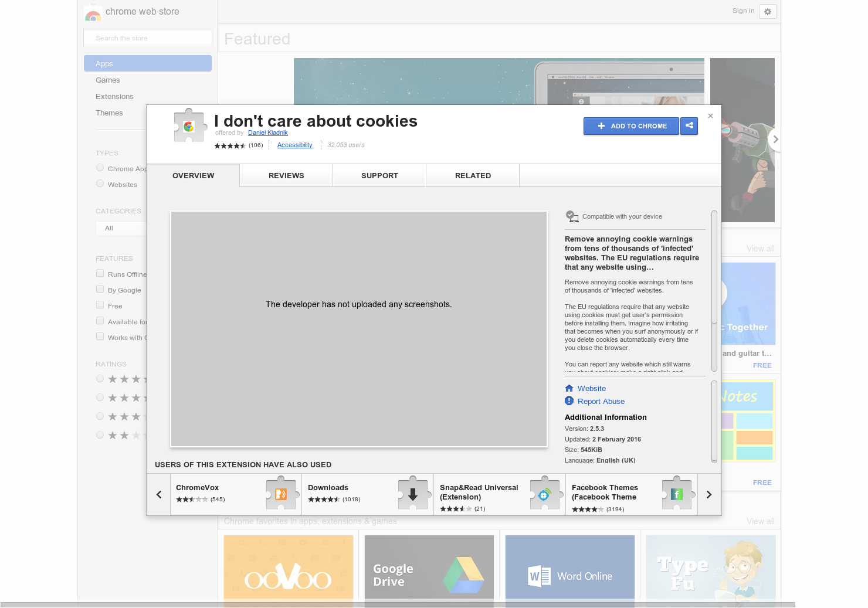Open the Accessibility category link

[x=294, y=145]
